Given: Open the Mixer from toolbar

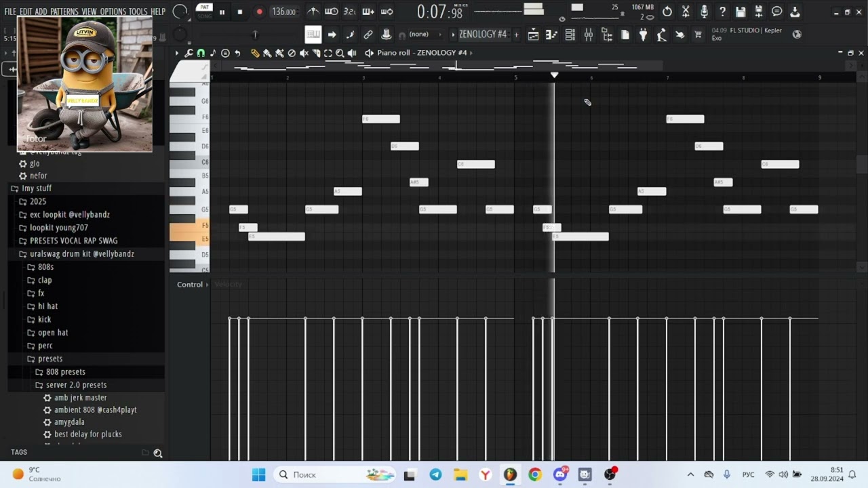Looking at the screenshot, I should [589, 35].
